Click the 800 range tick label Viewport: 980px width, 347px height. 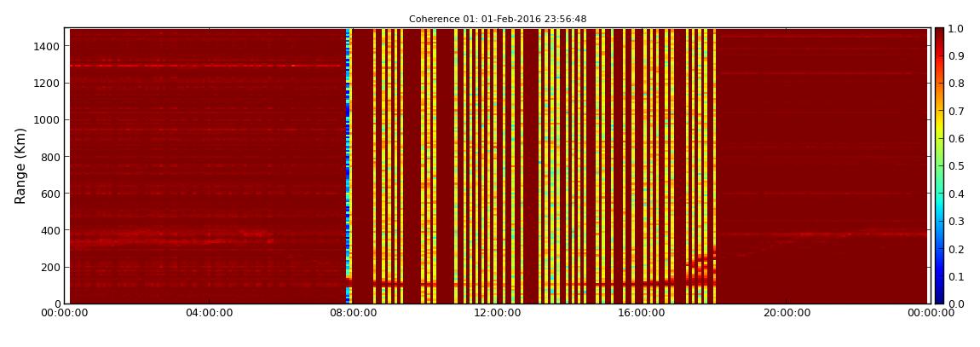click(x=50, y=157)
